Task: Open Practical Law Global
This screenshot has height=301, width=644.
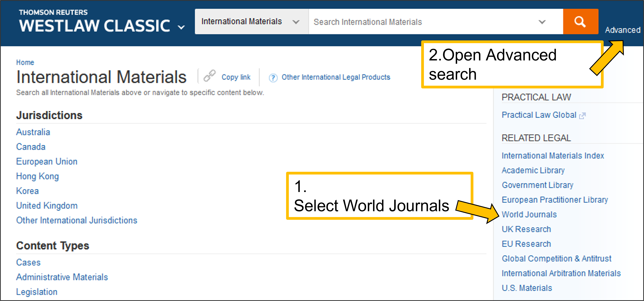Action: (x=539, y=115)
